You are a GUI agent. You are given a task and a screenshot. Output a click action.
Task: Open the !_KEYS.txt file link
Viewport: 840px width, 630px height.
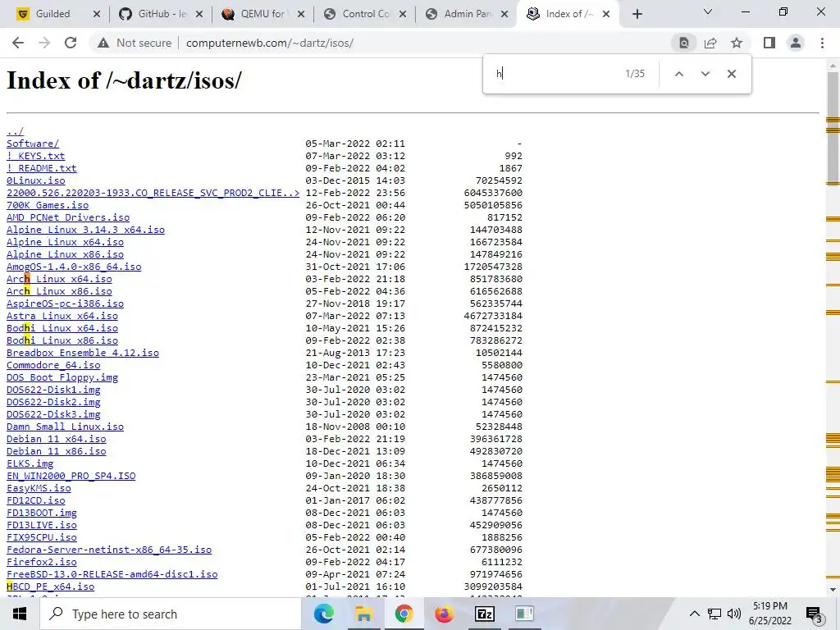(35, 156)
